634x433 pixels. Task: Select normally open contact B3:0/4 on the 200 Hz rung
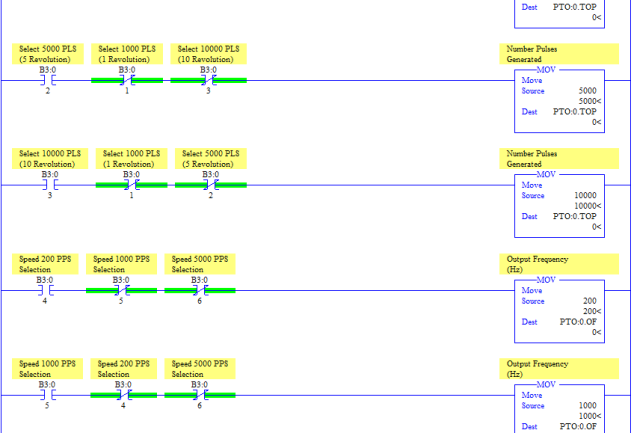[x=45, y=291]
